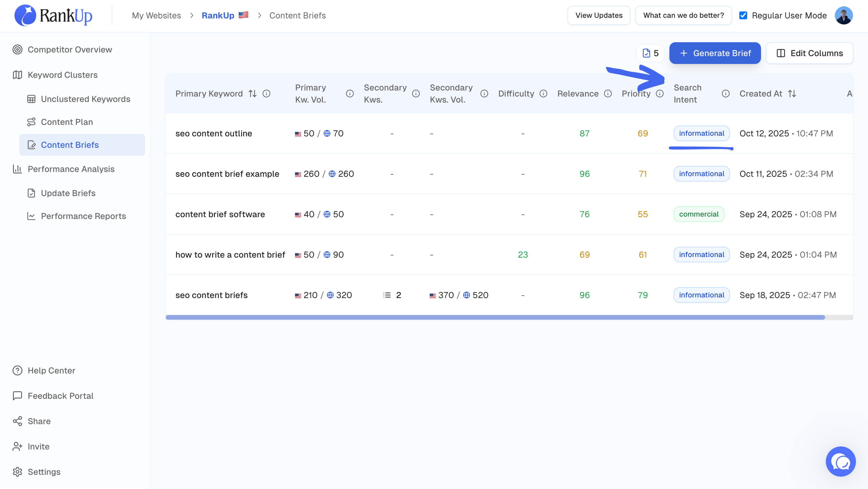Click secondary keywords list icon for seo content briefs
868x489 pixels.
click(387, 295)
